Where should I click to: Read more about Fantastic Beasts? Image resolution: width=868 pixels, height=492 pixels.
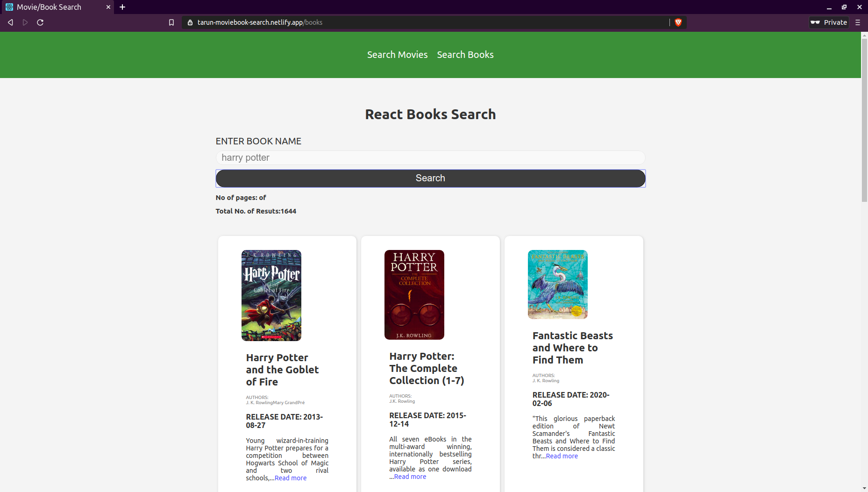click(x=562, y=456)
